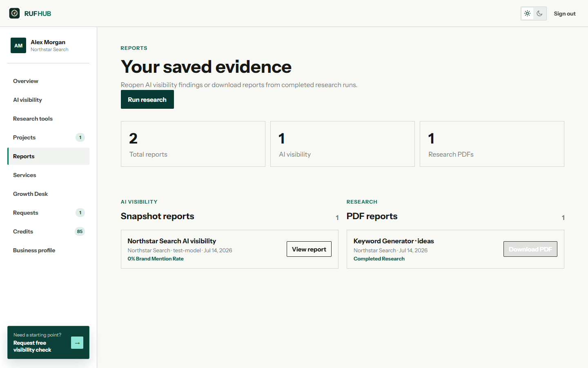The image size is (588, 368).
Task: Click the AI visibility count card
Action: [343, 144]
